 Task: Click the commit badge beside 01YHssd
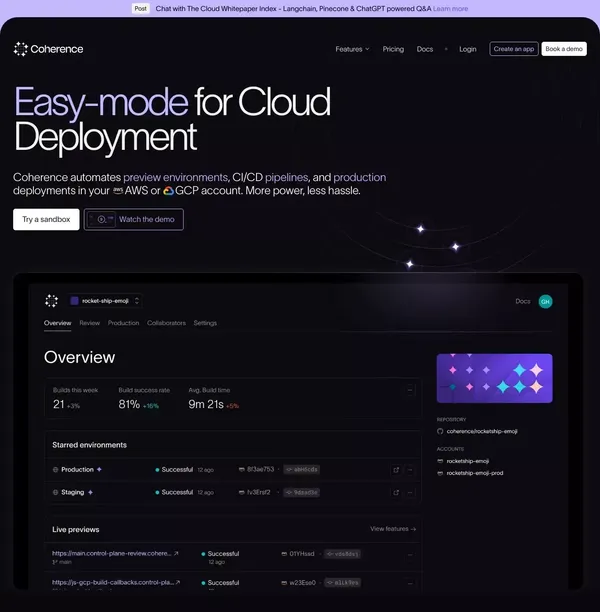tap(342, 554)
